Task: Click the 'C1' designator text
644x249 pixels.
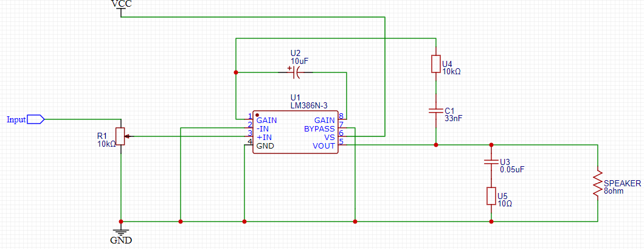Action: [x=449, y=111]
